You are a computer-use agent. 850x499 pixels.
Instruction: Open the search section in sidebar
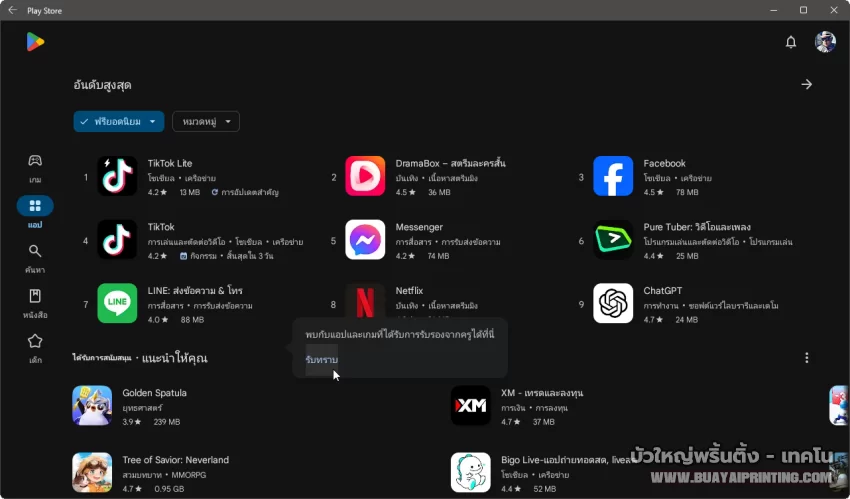(35, 257)
